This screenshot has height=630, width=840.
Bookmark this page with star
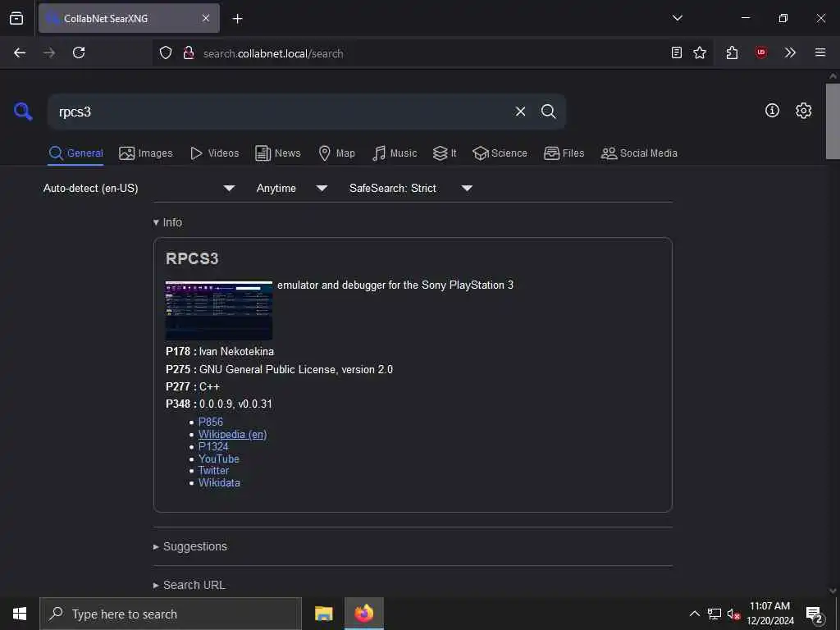pyautogui.click(x=700, y=52)
